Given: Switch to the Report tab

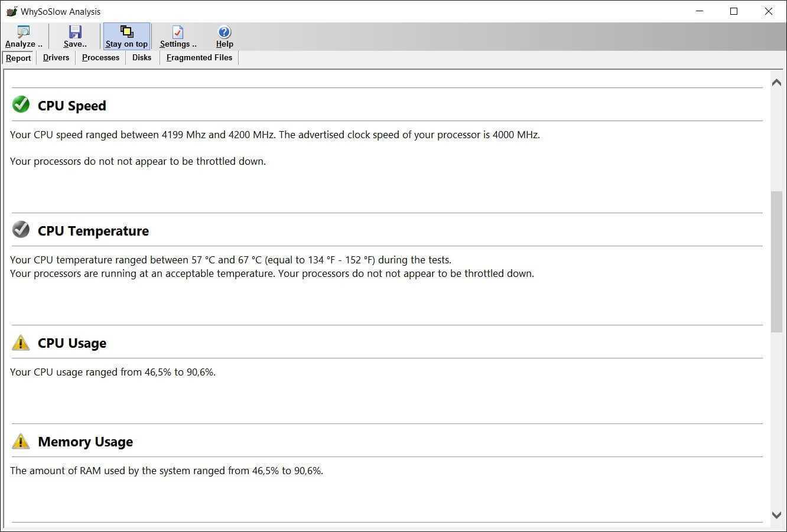Looking at the screenshot, I should pyautogui.click(x=18, y=58).
